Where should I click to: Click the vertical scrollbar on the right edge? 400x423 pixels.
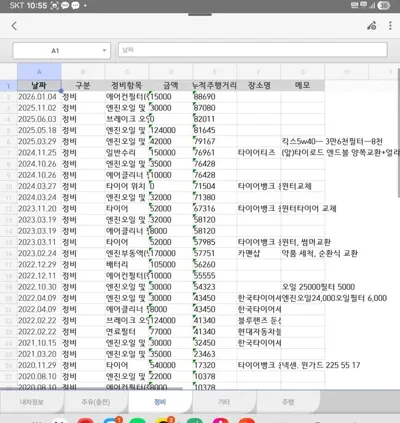[398, 133]
